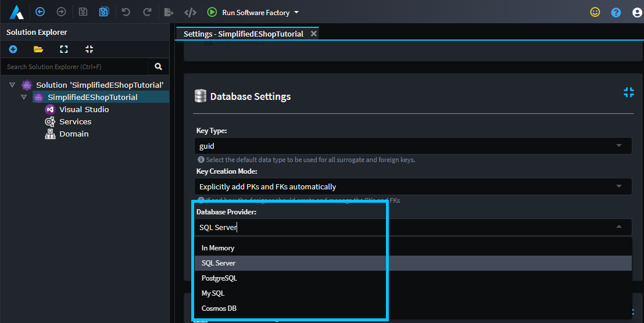Open help via the question mark icon
The height and width of the screenshot is (323, 644).
point(616,13)
